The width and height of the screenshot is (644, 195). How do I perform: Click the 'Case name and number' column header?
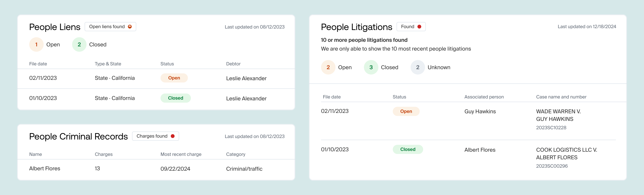(561, 97)
